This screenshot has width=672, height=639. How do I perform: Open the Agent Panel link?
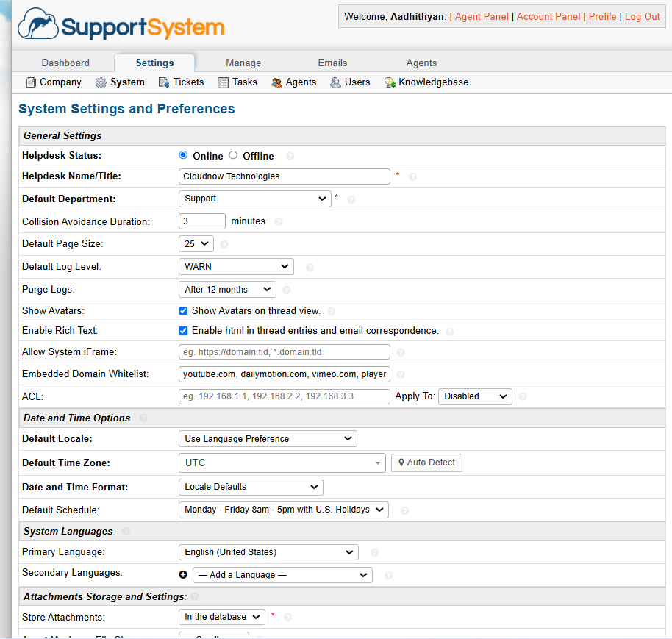[482, 16]
